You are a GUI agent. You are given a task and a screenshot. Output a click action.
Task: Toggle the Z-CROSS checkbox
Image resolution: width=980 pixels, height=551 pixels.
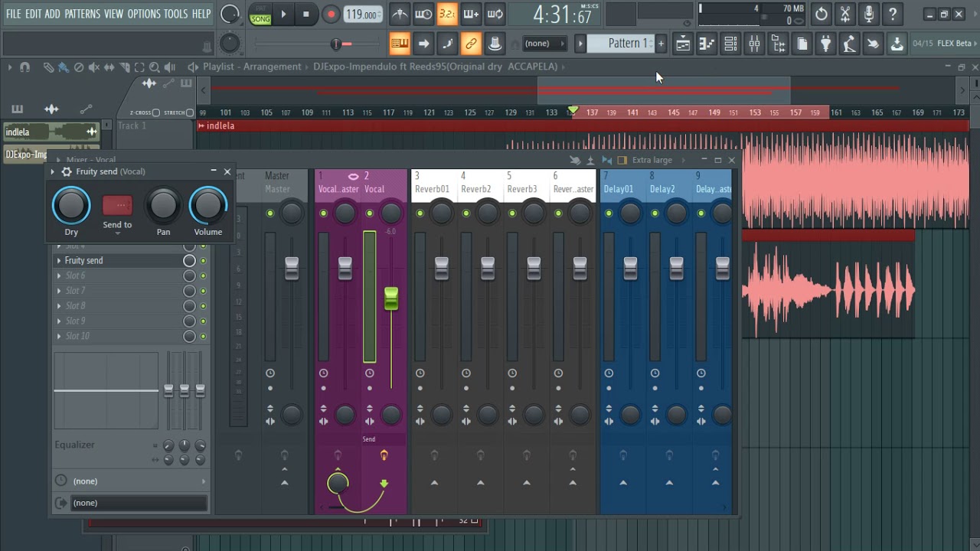(156, 112)
